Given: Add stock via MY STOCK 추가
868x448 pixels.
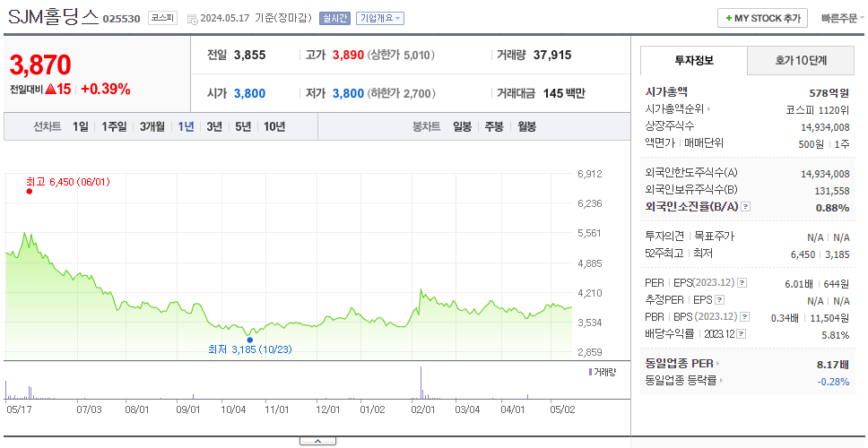Looking at the screenshot, I should pos(763,18).
